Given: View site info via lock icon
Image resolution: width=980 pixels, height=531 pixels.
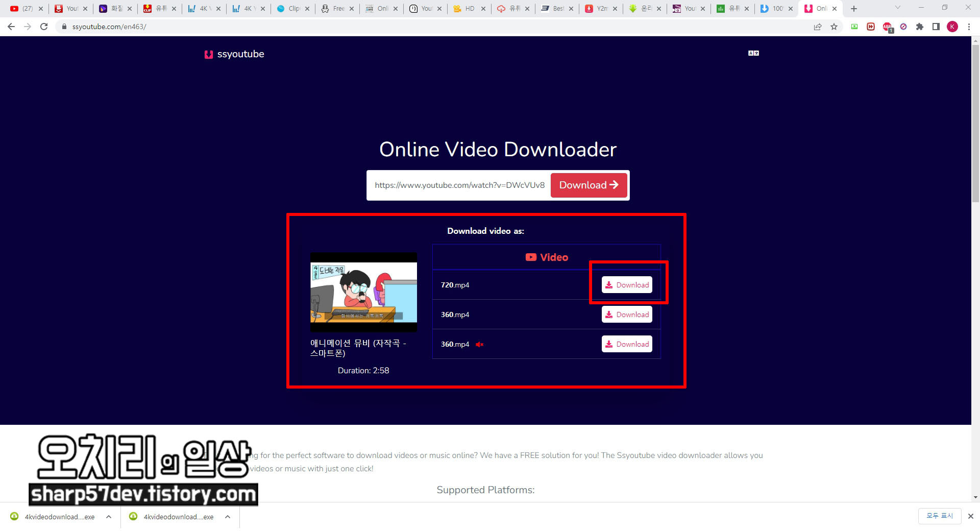Looking at the screenshot, I should pos(64,27).
